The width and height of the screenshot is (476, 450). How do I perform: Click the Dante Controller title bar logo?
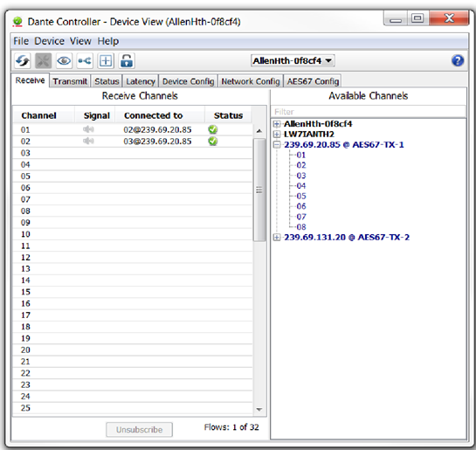point(18,22)
